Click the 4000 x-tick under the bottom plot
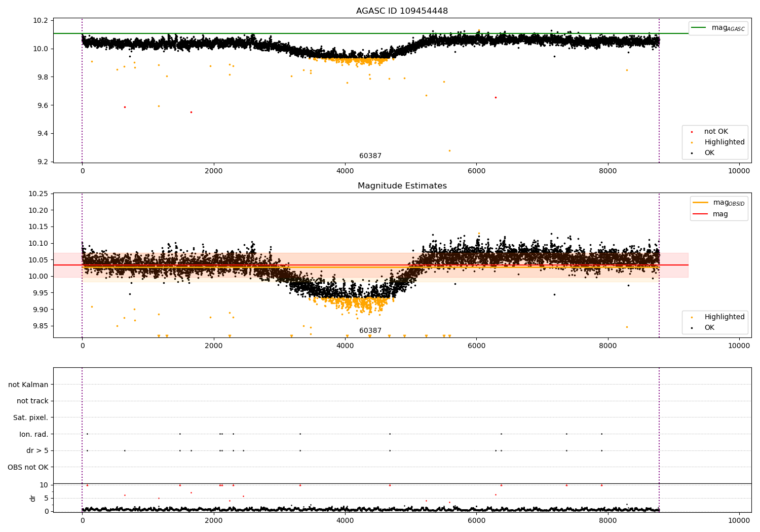760x532 pixels. (x=345, y=520)
